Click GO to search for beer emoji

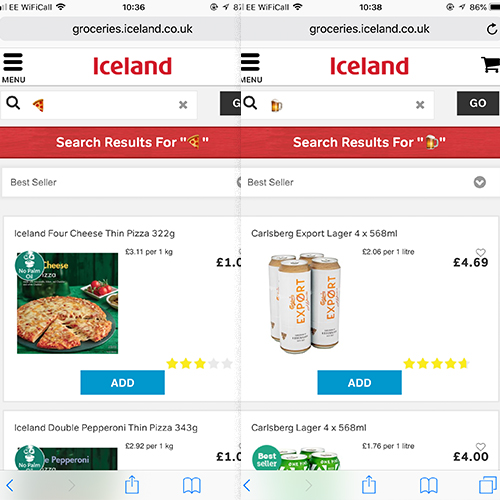point(478,103)
